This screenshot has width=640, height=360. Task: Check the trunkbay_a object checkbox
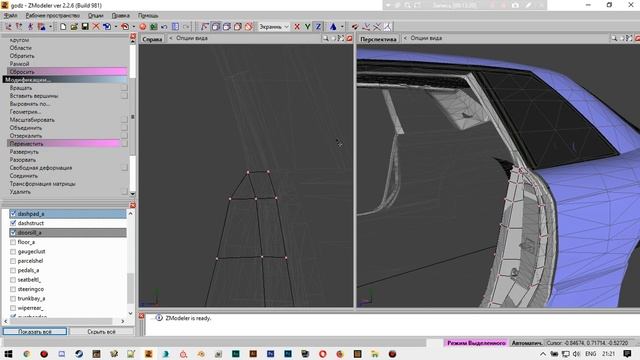point(13,298)
